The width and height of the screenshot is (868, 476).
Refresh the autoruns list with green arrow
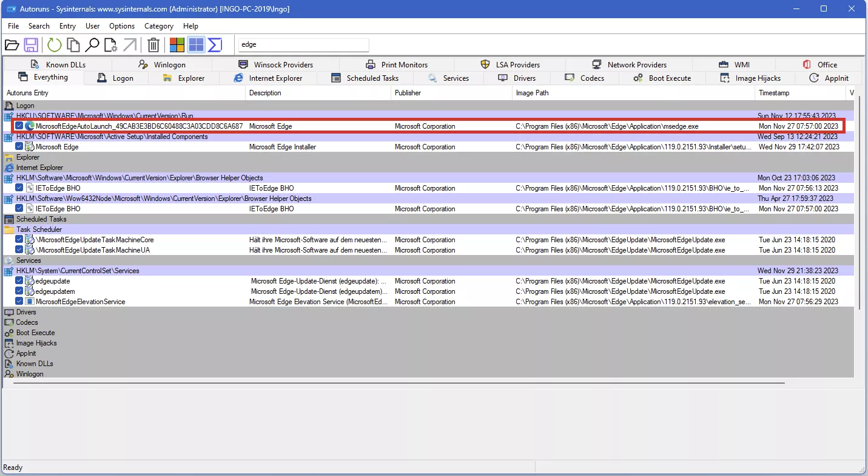point(55,45)
